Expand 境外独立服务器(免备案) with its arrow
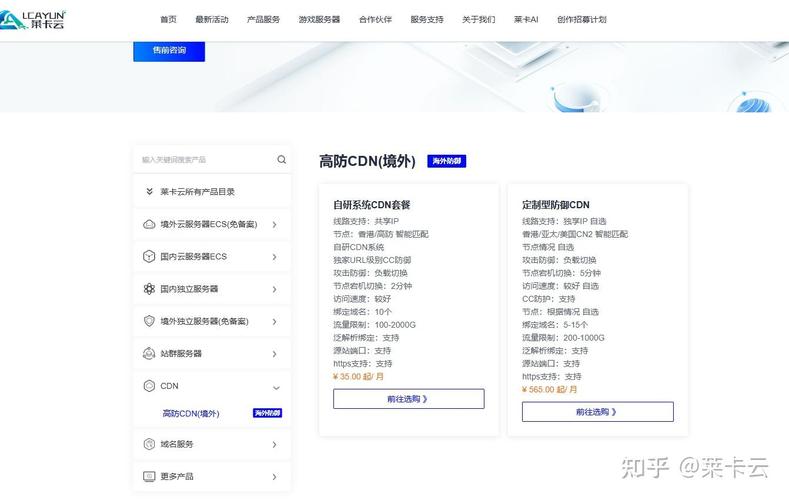The height and width of the screenshot is (500, 789). pos(275,321)
